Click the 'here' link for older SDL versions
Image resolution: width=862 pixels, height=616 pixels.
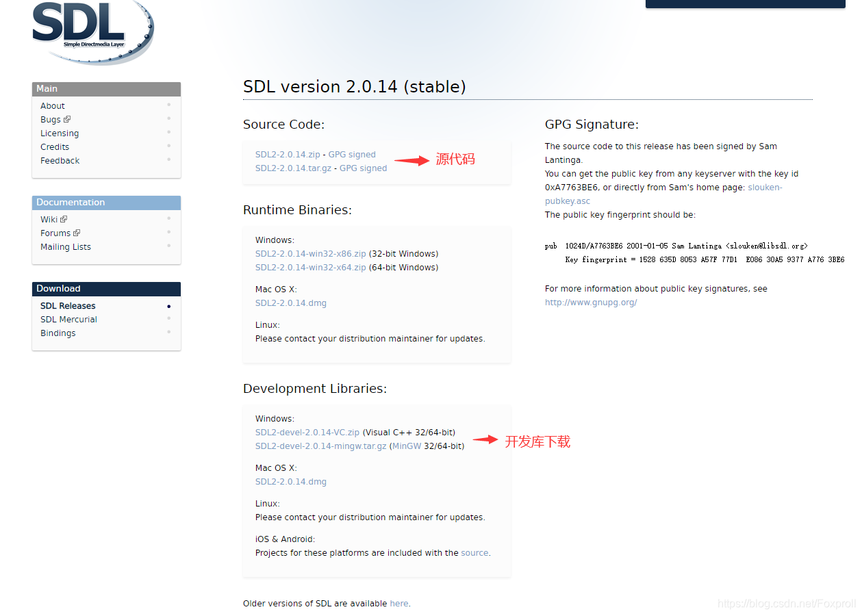tap(399, 603)
